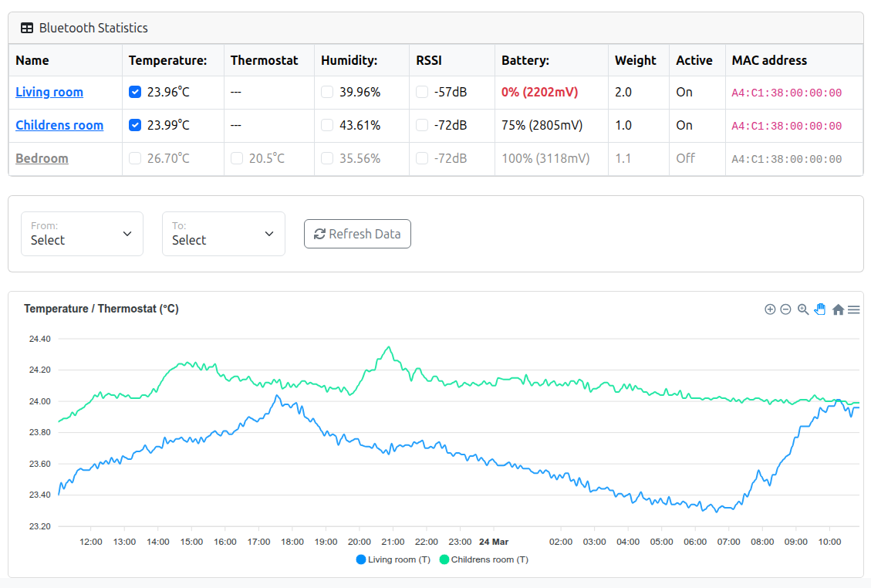871x588 pixels.
Task: Click the Living room MAC address
Action: (x=786, y=93)
